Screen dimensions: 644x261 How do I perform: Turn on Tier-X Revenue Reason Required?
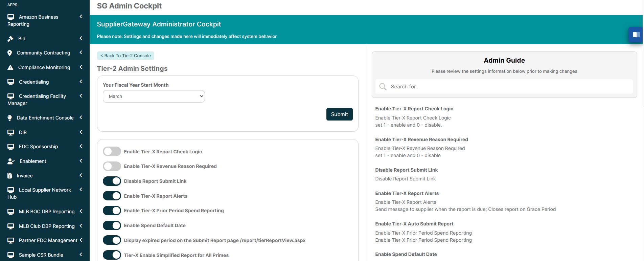tap(112, 166)
